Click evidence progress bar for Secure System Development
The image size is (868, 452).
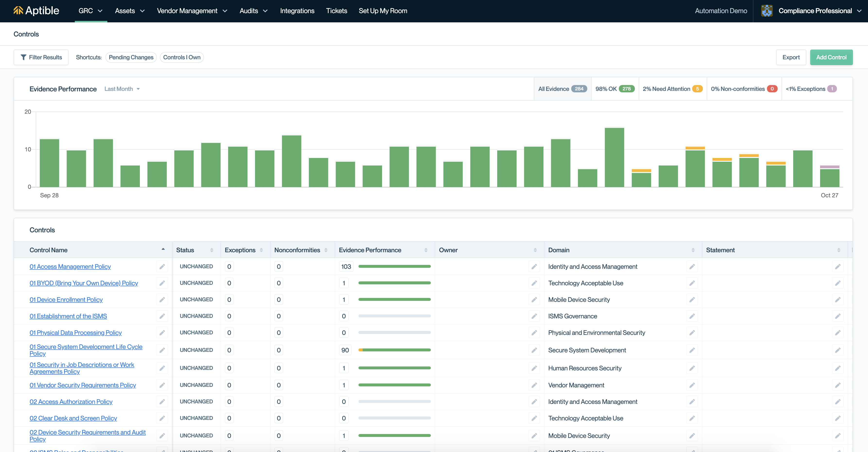[x=394, y=350]
